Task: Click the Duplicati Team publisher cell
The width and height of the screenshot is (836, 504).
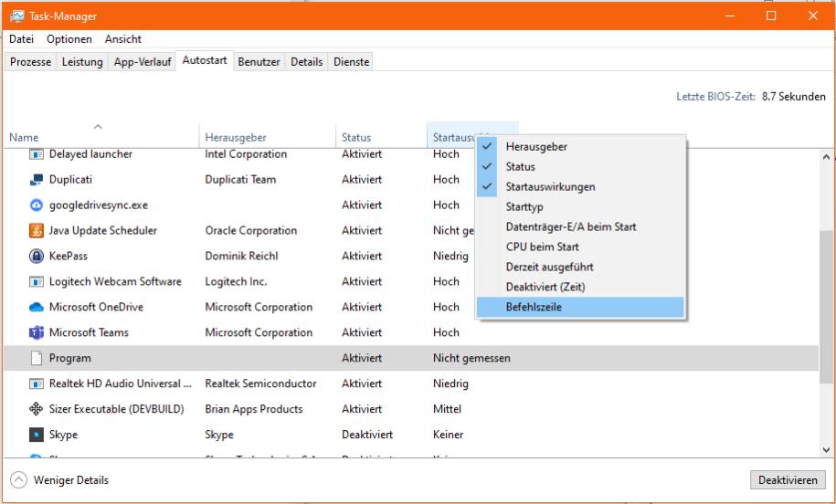Action: click(240, 180)
